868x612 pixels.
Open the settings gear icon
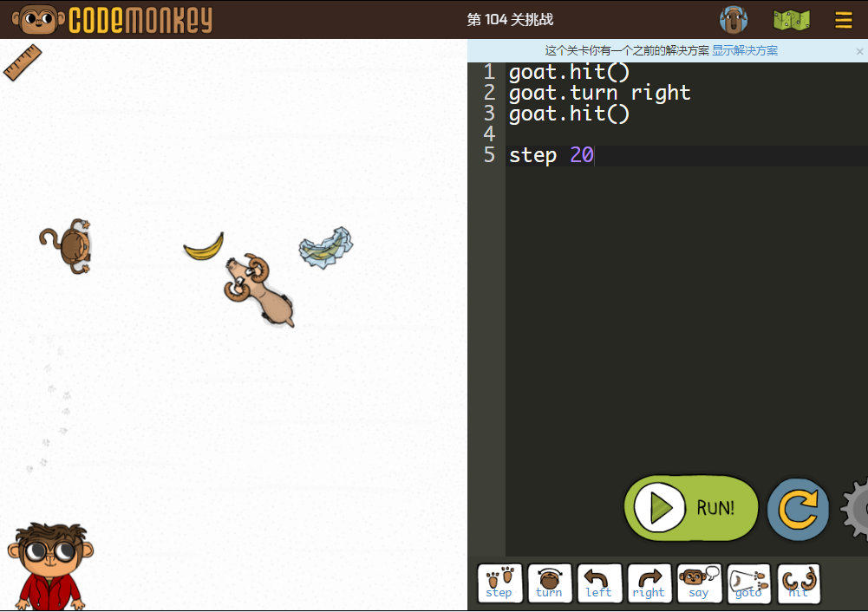tap(856, 509)
